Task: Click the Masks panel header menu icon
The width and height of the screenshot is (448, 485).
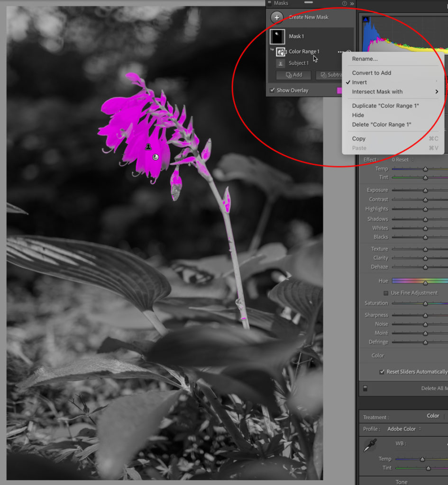Action: [x=269, y=3]
